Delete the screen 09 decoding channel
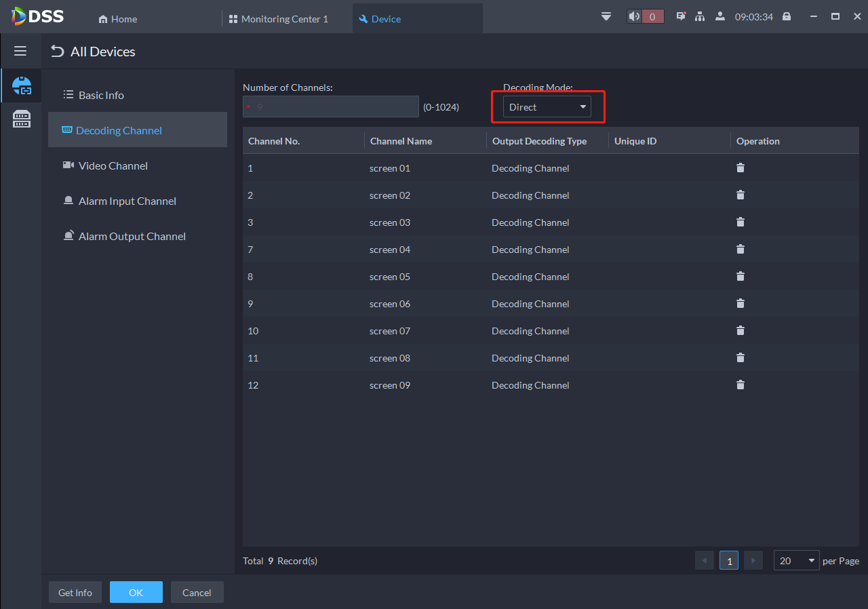868x609 pixels. 741,385
